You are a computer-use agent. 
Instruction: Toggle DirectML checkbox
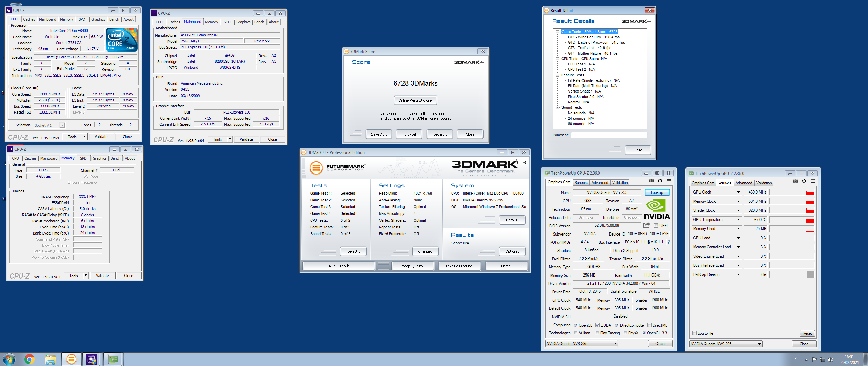tap(649, 325)
